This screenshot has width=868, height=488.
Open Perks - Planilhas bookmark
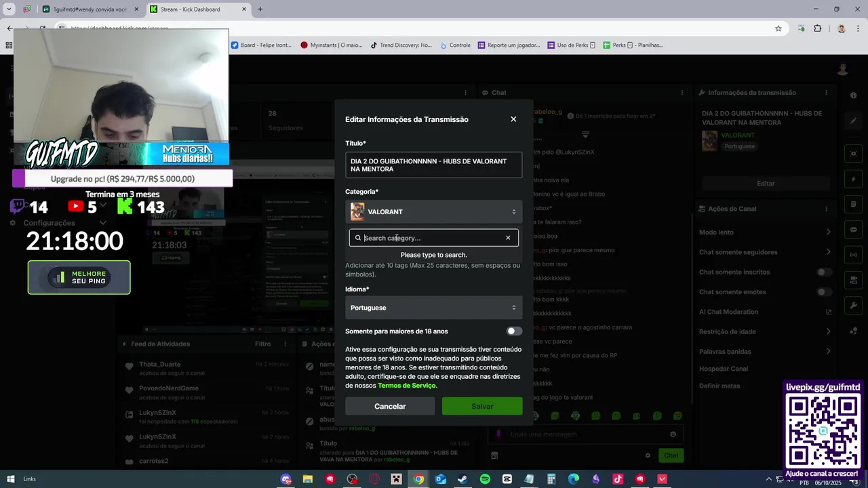click(633, 45)
